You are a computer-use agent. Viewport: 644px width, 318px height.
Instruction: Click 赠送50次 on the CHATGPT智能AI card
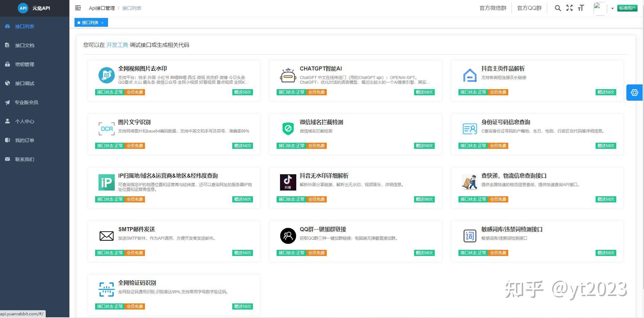coord(424,92)
